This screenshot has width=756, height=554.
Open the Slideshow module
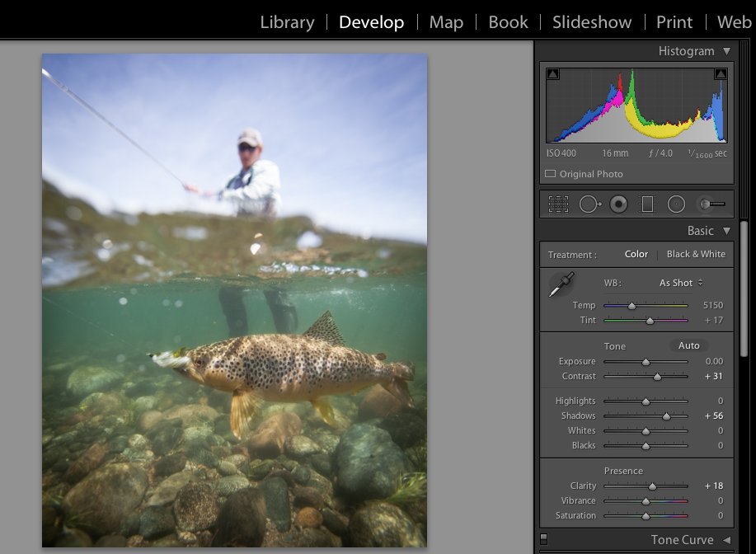[592, 22]
